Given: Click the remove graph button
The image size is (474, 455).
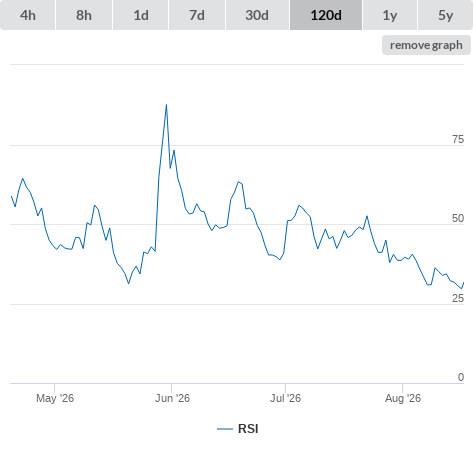Looking at the screenshot, I should [426, 45].
